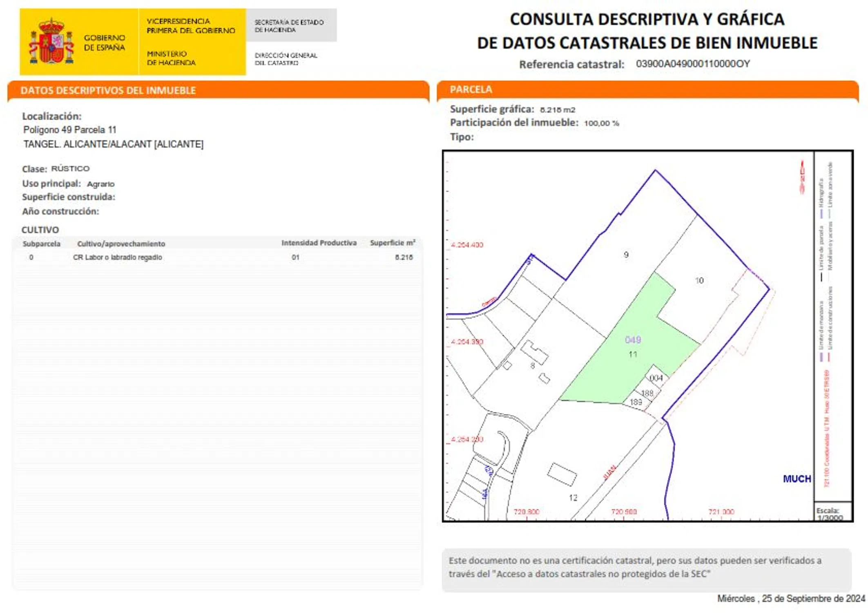This screenshot has width=868, height=613.
Task: Click the cadastral reference number 03900A049000110000OY
Action: (x=693, y=64)
